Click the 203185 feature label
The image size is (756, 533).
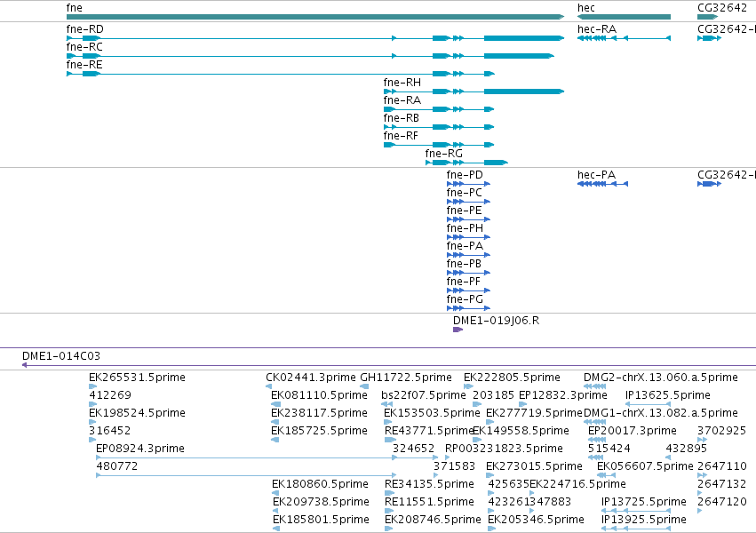coord(493,395)
